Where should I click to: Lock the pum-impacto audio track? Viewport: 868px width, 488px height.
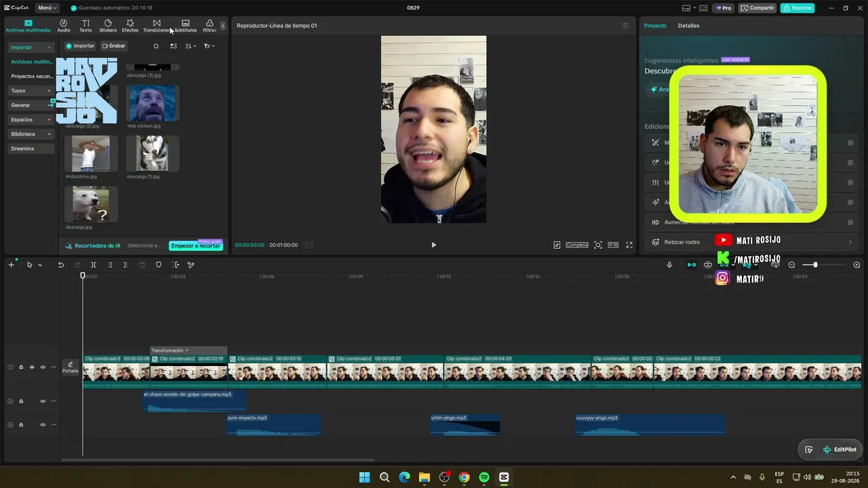tap(21, 425)
